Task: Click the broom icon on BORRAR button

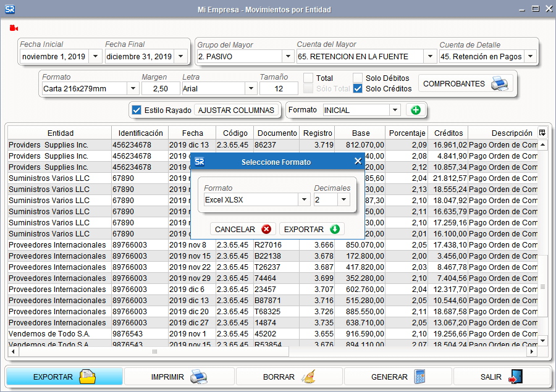Action: tap(308, 377)
